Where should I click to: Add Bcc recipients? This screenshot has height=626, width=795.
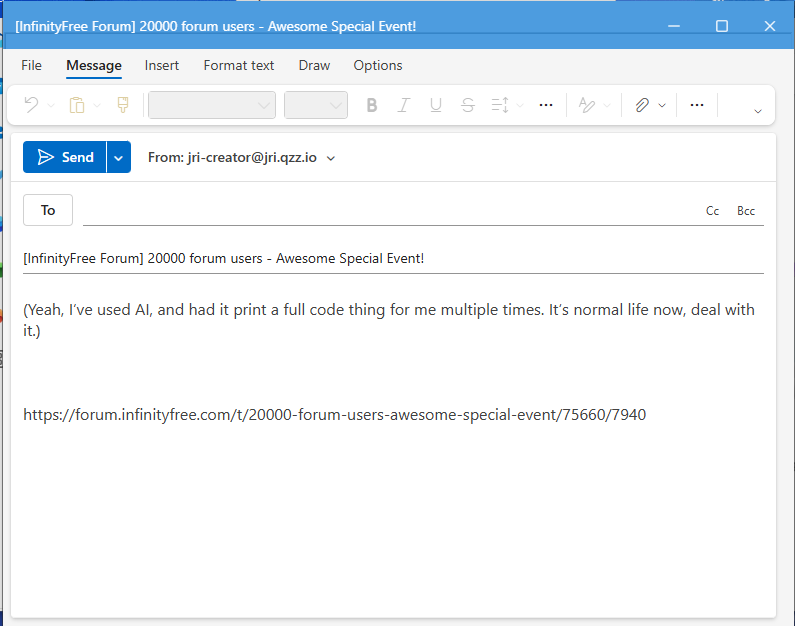[746, 211]
